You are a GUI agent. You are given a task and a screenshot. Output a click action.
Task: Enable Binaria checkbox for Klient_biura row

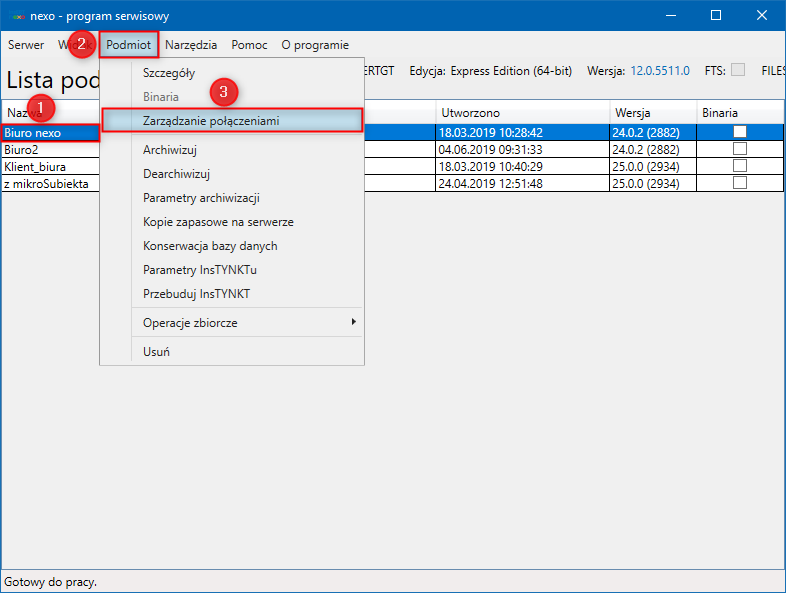pos(740,166)
